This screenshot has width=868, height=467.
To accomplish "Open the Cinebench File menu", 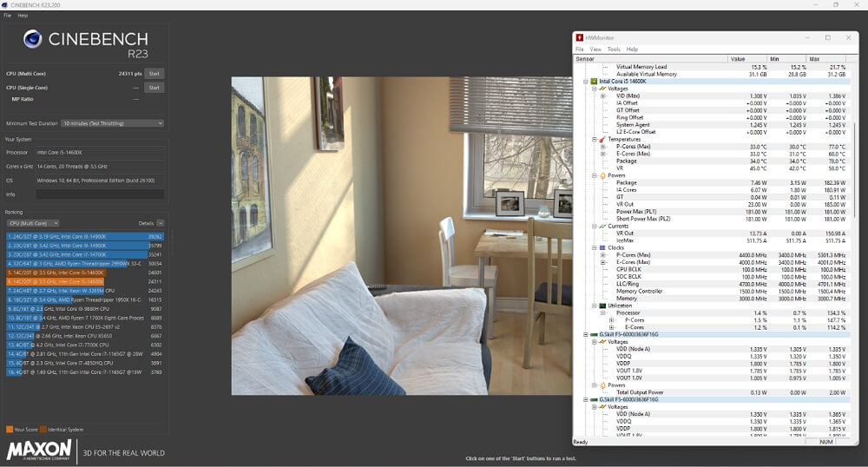I will pyautogui.click(x=7, y=16).
